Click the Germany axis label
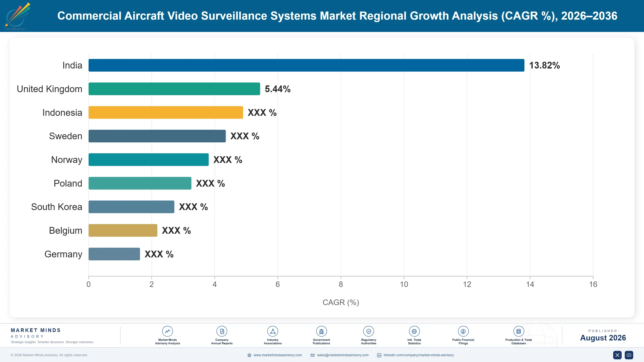This screenshot has height=362, width=644. click(63, 254)
